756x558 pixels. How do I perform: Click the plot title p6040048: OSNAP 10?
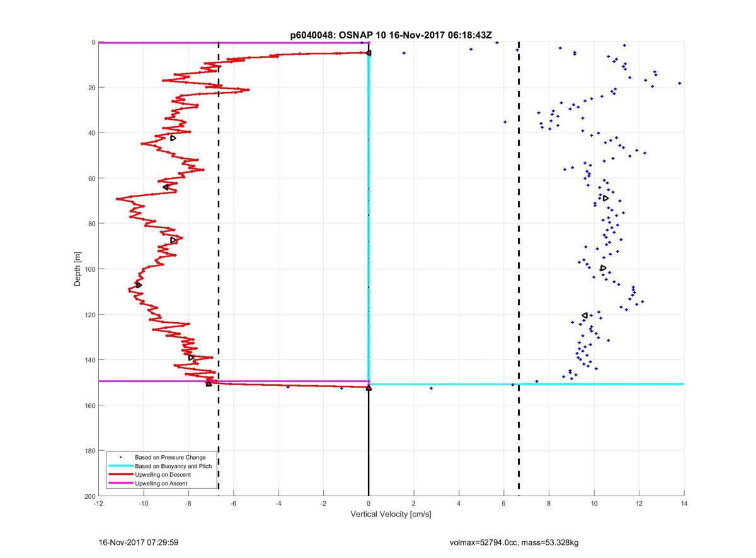[x=391, y=36]
